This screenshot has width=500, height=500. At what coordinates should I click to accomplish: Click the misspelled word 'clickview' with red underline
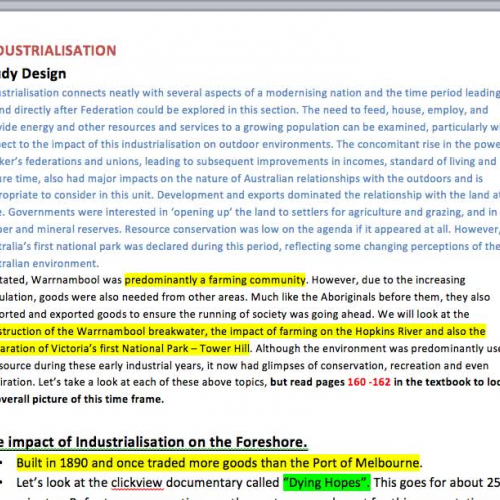137,483
